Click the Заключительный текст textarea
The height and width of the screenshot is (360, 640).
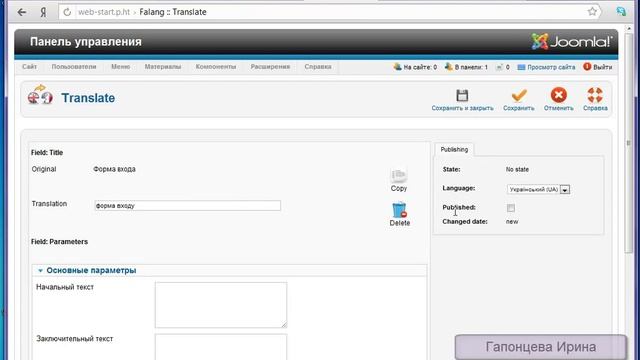(221, 347)
